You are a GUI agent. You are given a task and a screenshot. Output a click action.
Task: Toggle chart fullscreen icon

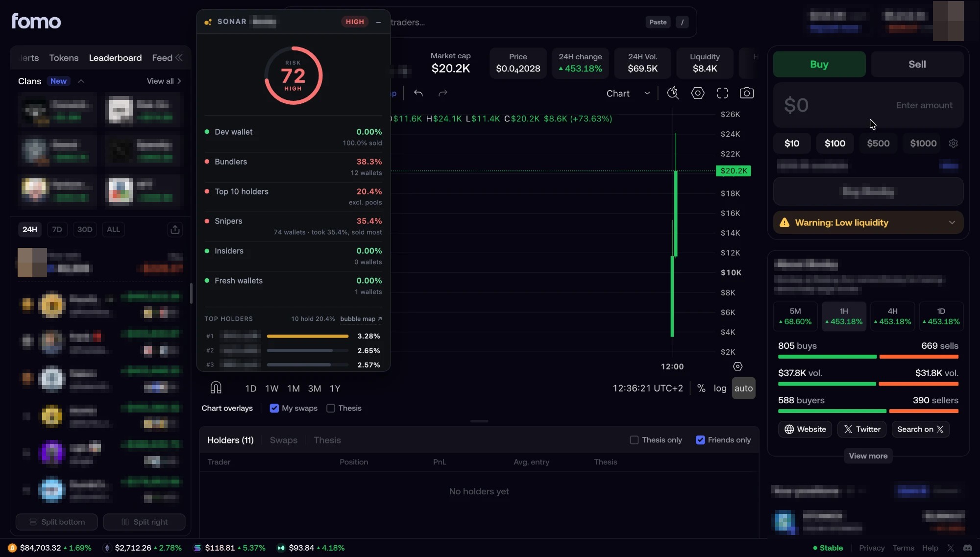(722, 93)
